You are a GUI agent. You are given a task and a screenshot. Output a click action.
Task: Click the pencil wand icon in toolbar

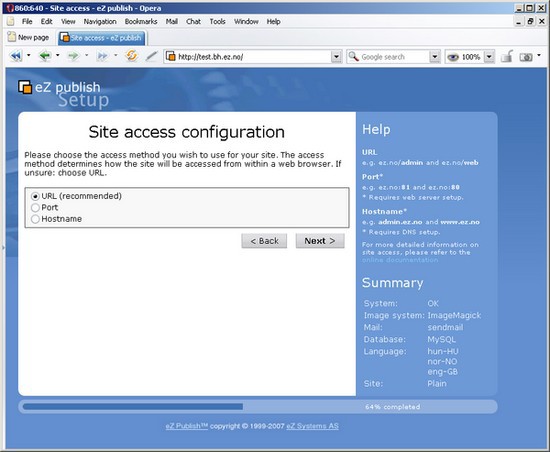(152, 56)
